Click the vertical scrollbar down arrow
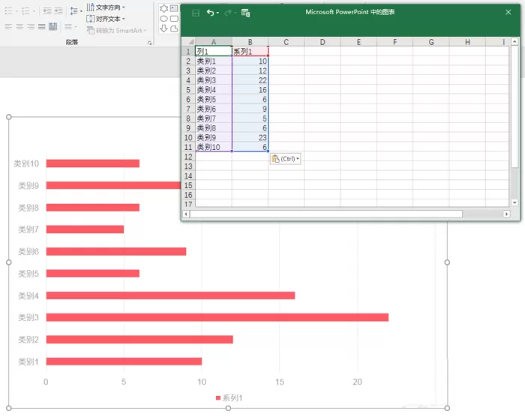This screenshot has width=525, height=420. (514, 202)
